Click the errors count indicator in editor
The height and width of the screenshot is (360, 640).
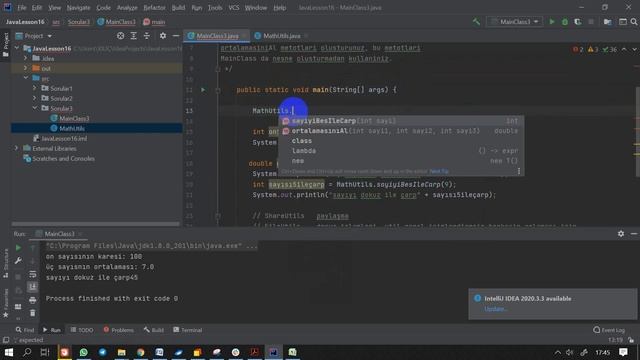pos(578,49)
